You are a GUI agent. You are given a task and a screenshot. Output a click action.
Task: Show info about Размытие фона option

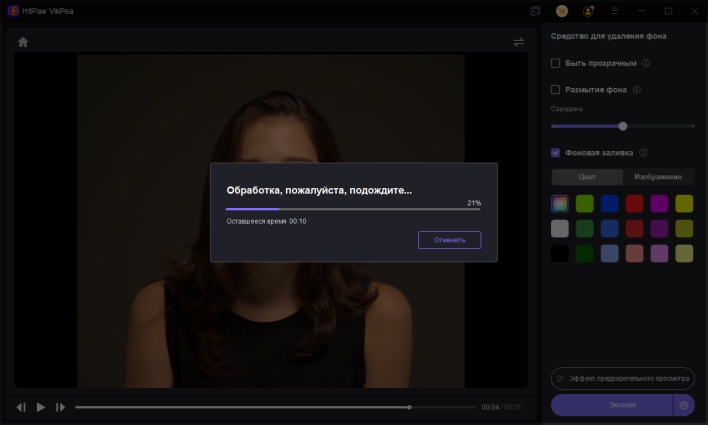[x=637, y=90]
